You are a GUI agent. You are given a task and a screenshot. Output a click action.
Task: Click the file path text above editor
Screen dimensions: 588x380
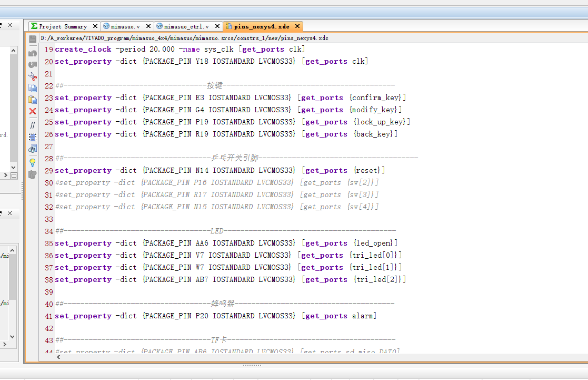click(184, 38)
